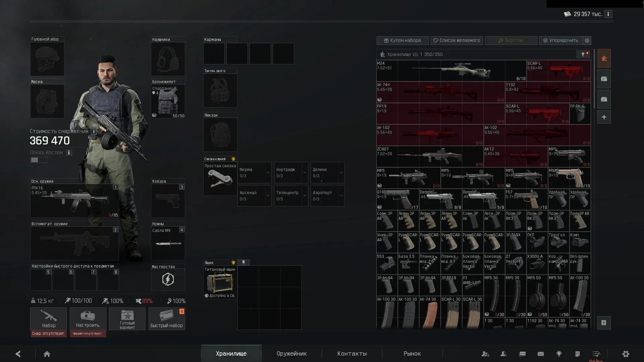Select the Сабля M9 knife slot

168,243
